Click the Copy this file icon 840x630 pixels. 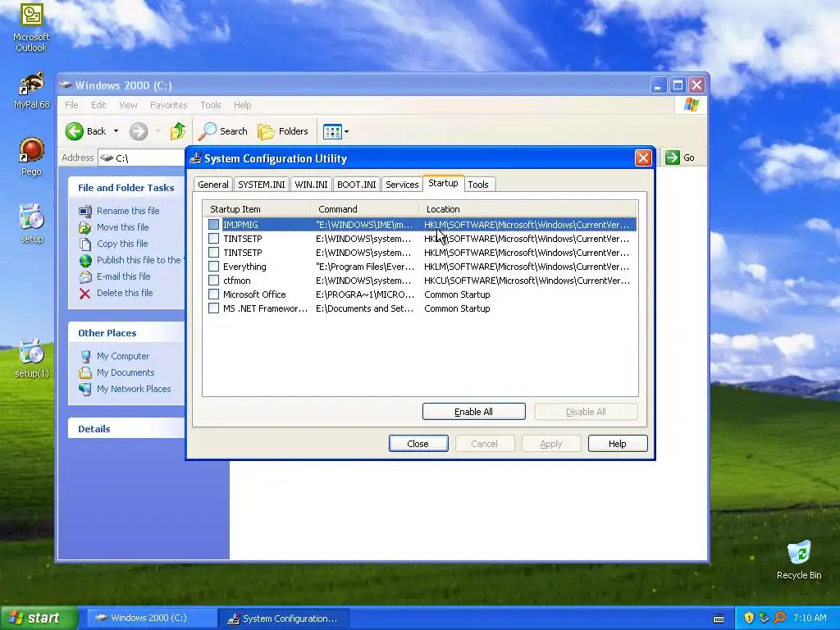(85, 244)
